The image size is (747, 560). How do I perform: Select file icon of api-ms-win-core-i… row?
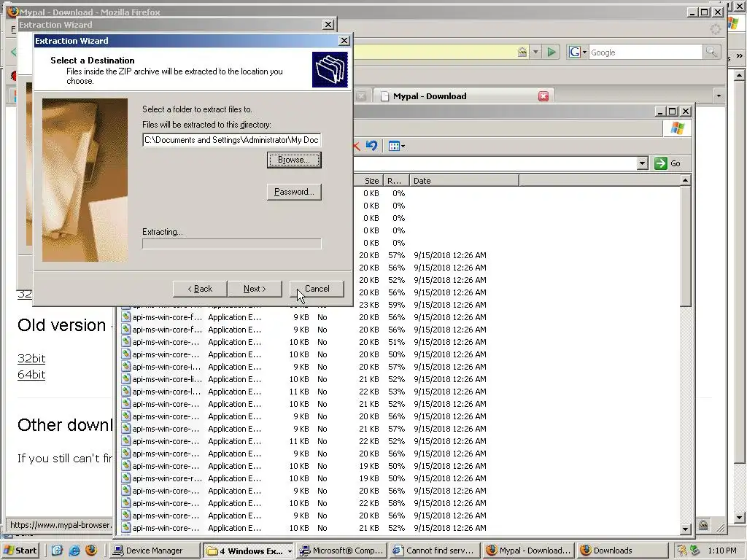click(x=125, y=367)
